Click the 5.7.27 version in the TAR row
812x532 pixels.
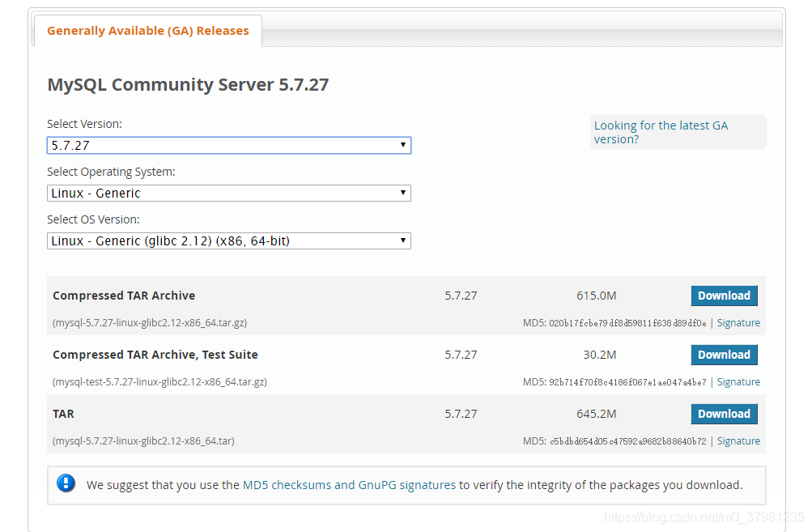(x=461, y=414)
